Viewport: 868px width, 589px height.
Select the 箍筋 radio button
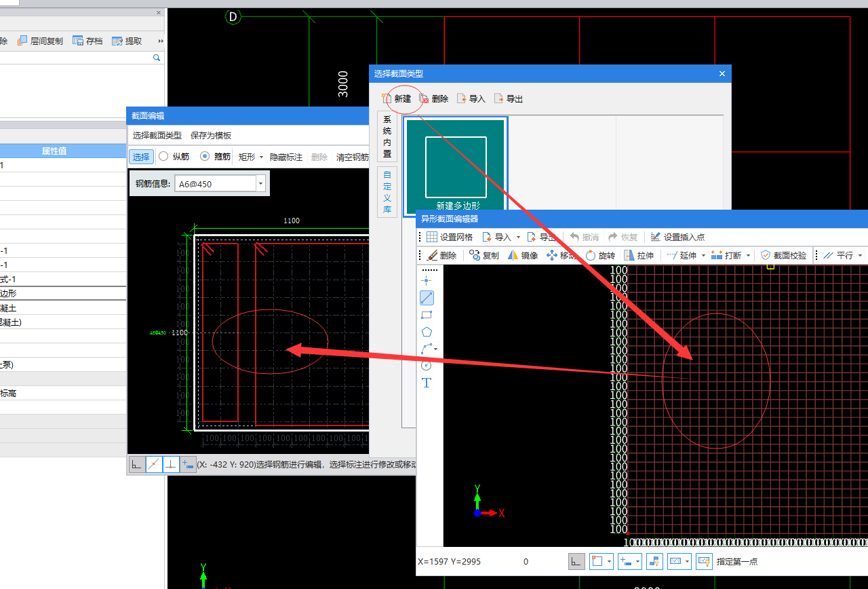tap(205, 156)
